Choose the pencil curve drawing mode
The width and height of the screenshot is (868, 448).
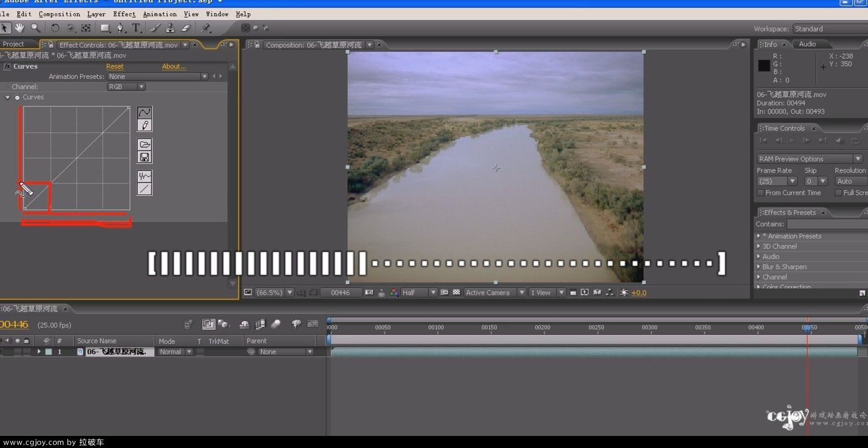click(145, 125)
